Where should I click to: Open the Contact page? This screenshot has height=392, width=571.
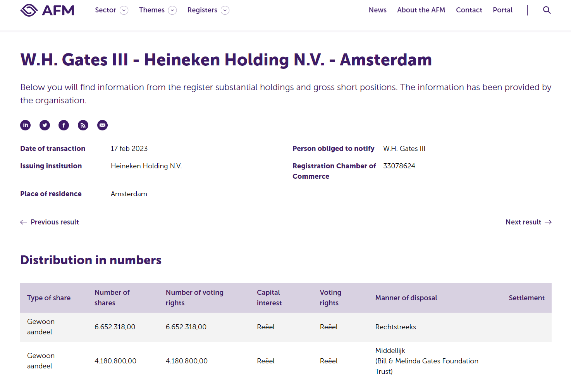(x=469, y=10)
